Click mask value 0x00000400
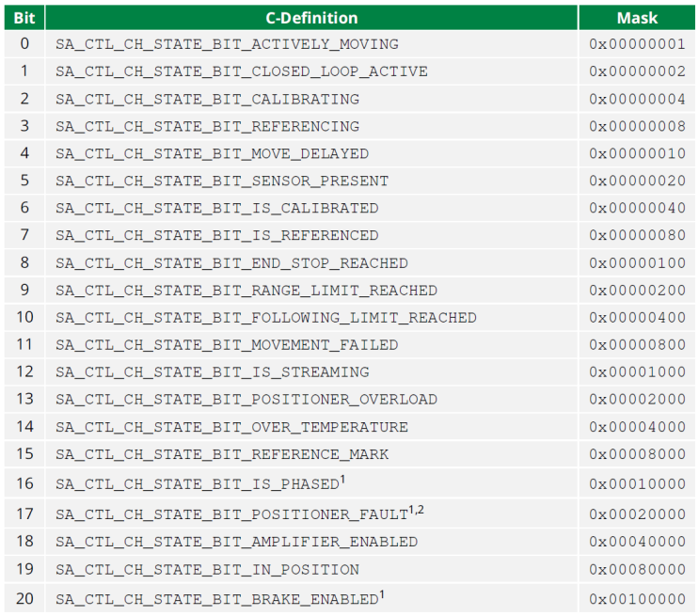This screenshot has width=699, height=616. [637, 317]
